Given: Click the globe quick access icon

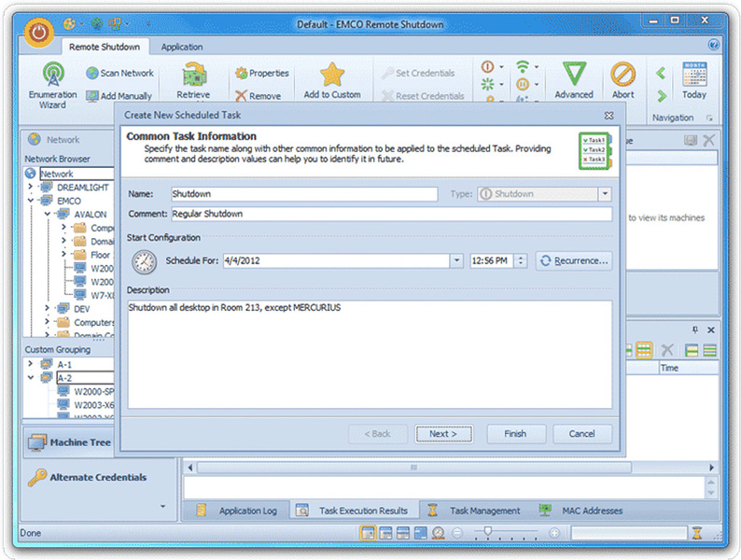Looking at the screenshot, I should (97, 23).
